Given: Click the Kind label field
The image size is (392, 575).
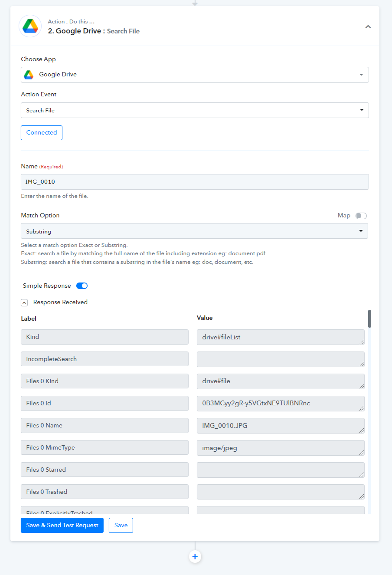Looking at the screenshot, I should pyautogui.click(x=105, y=337).
